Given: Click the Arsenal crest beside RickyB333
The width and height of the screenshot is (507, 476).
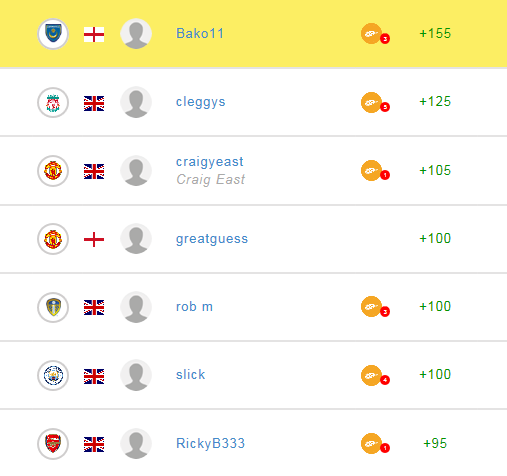Looking at the screenshot, I should coord(53,444).
